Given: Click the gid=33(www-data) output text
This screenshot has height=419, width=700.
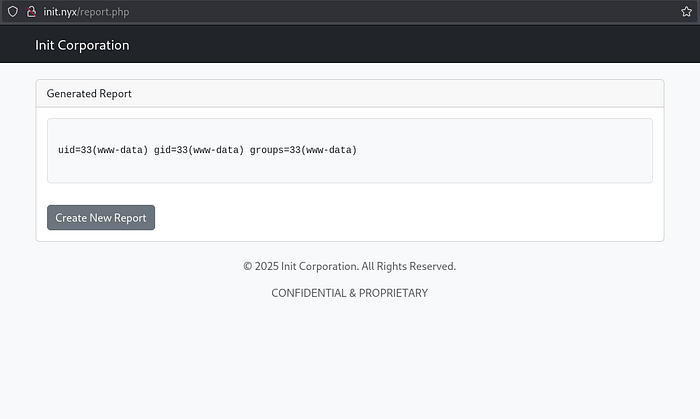Looking at the screenshot, I should (x=198, y=150).
